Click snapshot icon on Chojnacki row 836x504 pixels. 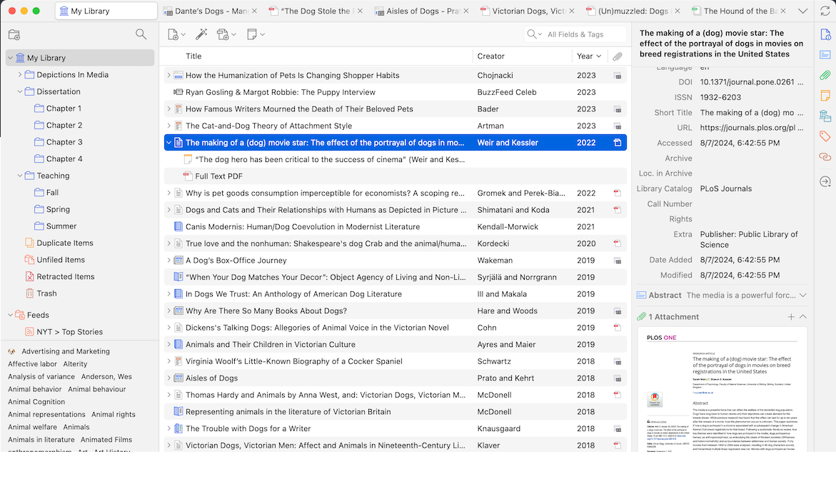coord(618,76)
